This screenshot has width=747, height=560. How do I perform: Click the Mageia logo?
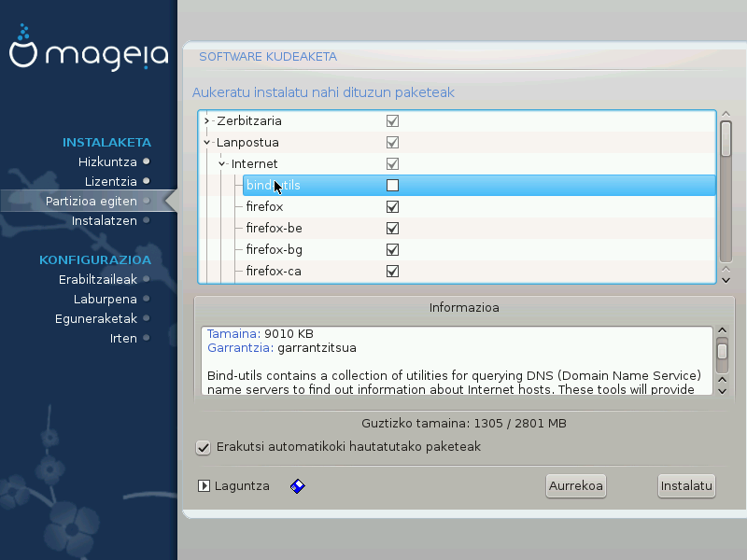pyautogui.click(x=89, y=54)
